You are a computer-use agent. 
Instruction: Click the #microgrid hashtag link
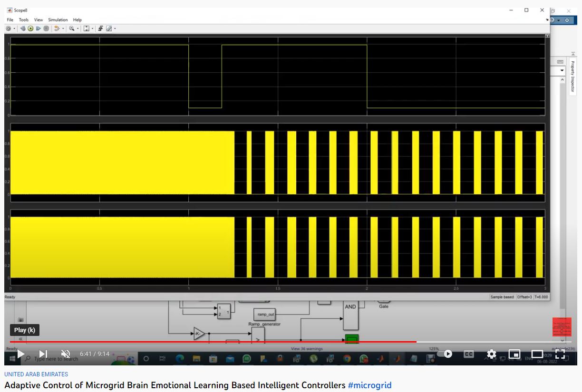point(369,385)
